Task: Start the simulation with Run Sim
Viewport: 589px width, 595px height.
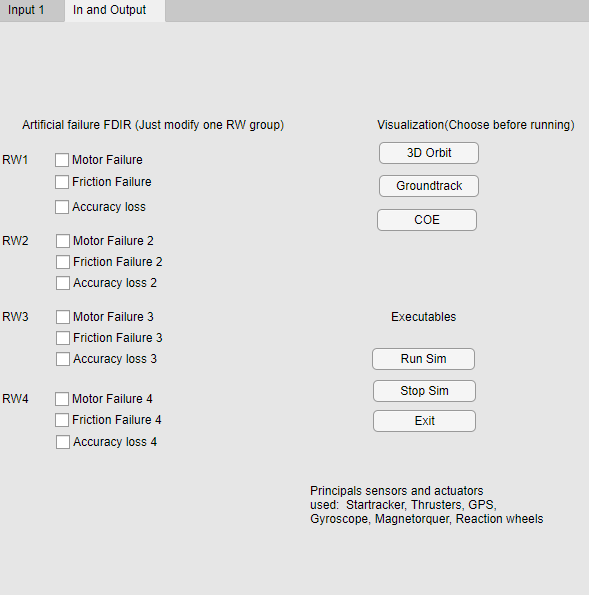Action: (x=424, y=359)
